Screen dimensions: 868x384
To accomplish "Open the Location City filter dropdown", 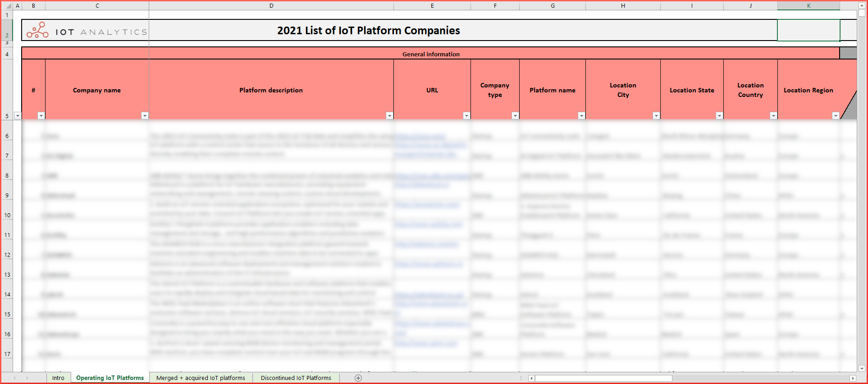I will click(656, 116).
